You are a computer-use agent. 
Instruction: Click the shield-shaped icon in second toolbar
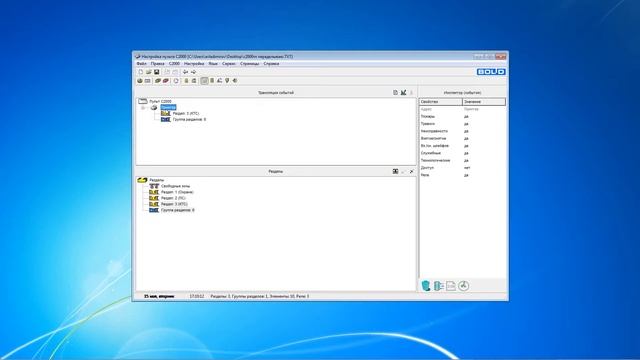(227, 81)
